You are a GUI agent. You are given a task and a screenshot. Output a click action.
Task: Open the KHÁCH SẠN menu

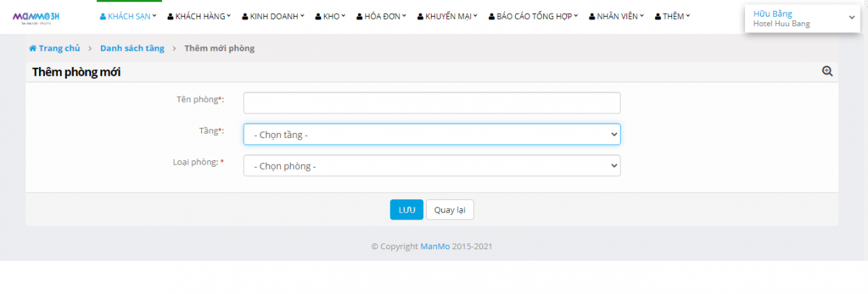tap(128, 17)
